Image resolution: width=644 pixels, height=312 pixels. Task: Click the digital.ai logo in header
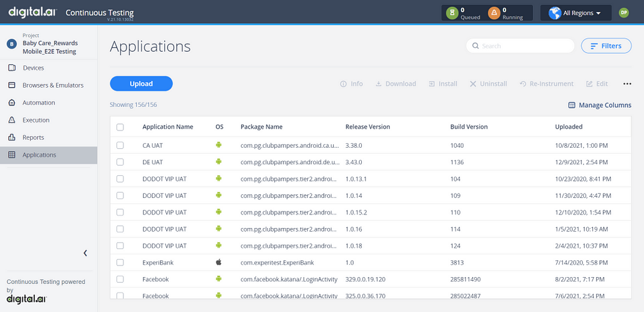tap(32, 12)
